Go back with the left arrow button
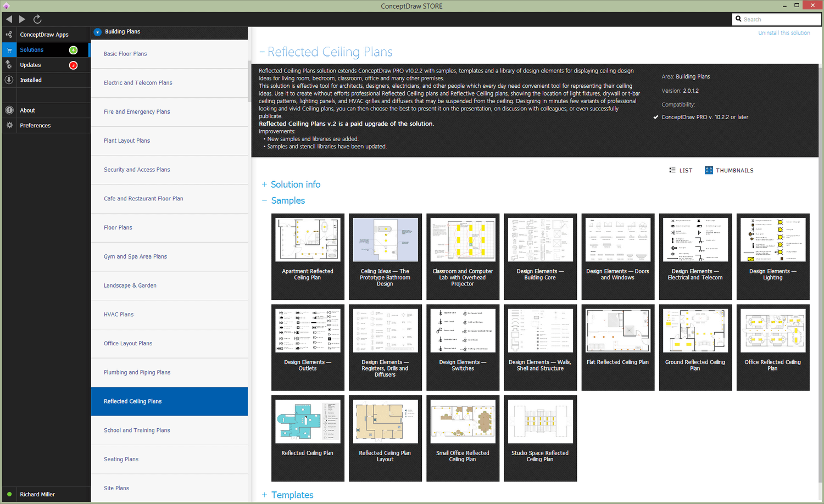The width and height of the screenshot is (824, 504). point(9,19)
